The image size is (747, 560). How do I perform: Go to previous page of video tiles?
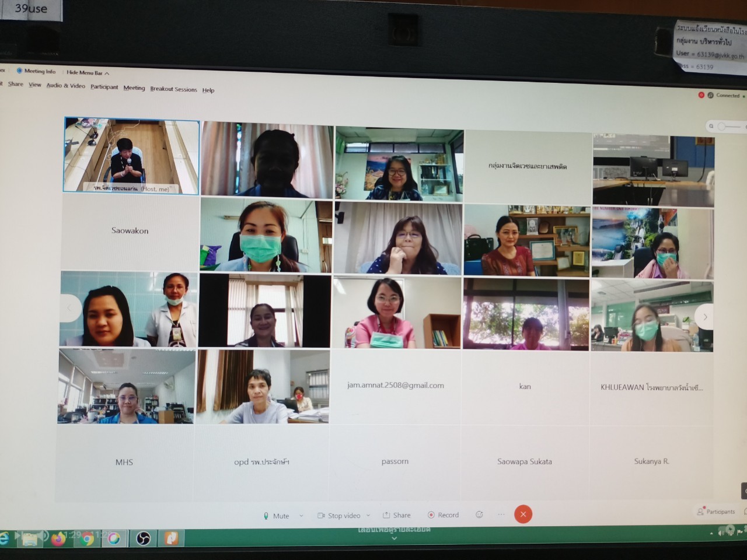click(69, 307)
